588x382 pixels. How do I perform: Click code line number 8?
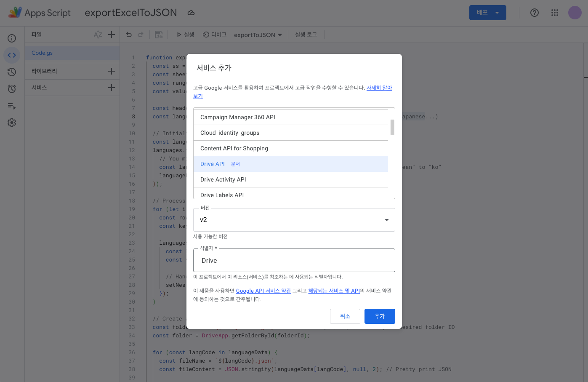point(133,117)
